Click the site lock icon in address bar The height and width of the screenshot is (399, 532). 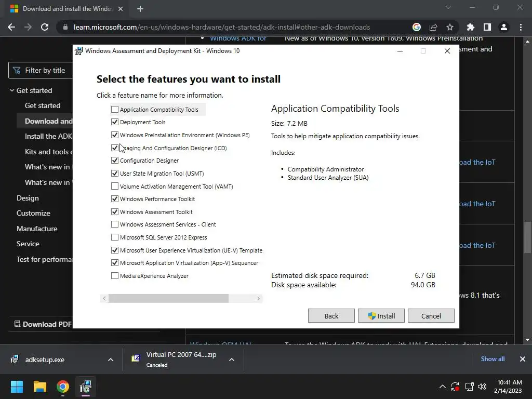point(65,27)
